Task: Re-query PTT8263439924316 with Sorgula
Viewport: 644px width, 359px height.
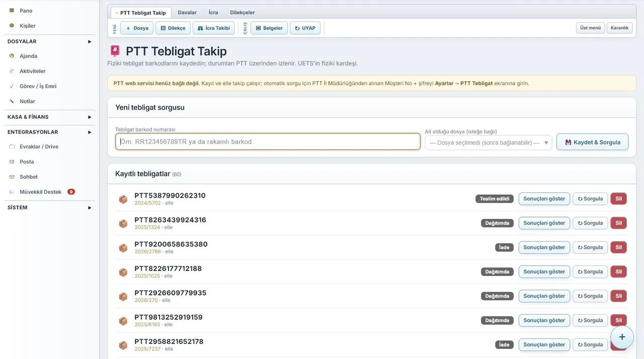Action: pos(590,223)
